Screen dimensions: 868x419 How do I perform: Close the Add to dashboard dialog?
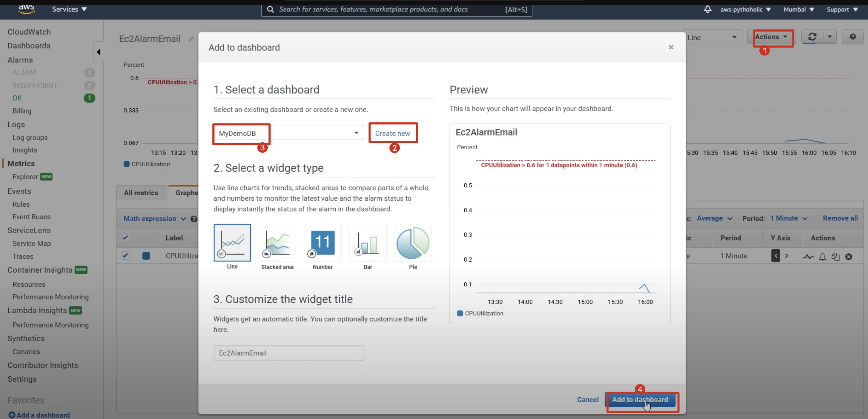[671, 47]
